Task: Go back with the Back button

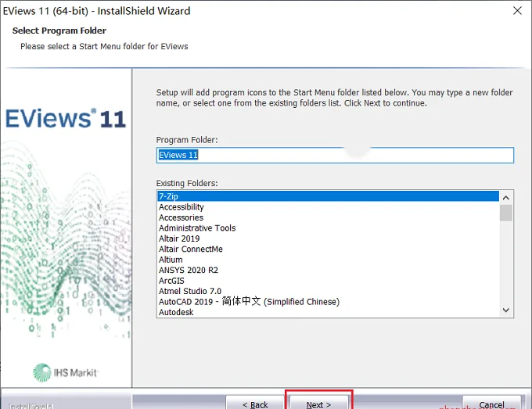Action: point(255,403)
